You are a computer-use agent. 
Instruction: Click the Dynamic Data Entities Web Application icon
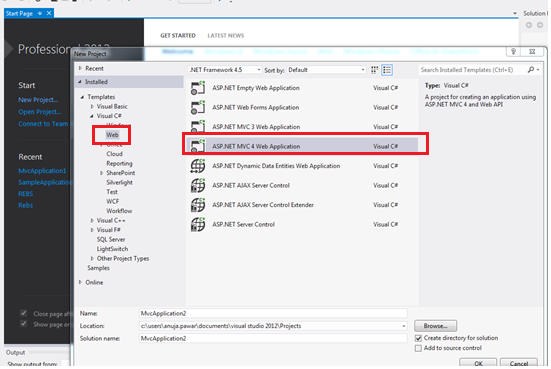click(x=198, y=166)
